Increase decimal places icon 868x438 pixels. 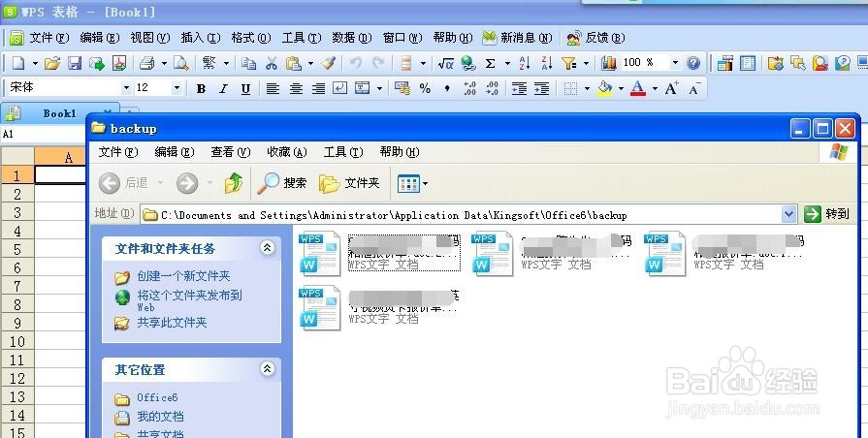pos(470,88)
